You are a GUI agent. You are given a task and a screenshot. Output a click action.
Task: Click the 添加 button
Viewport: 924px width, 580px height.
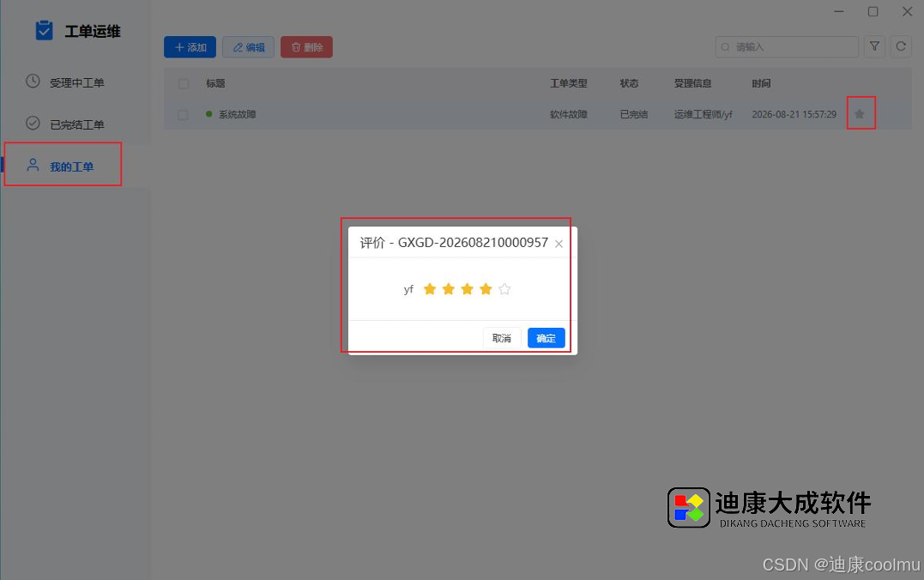[x=190, y=47]
